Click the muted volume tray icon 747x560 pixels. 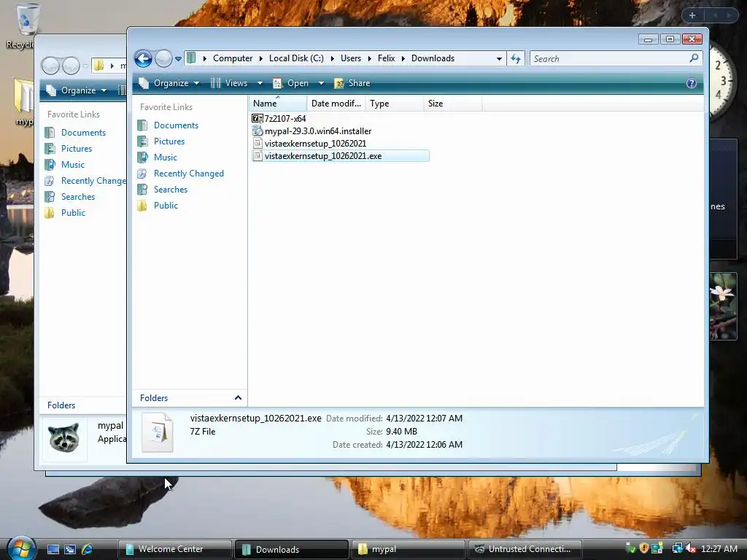690,548
